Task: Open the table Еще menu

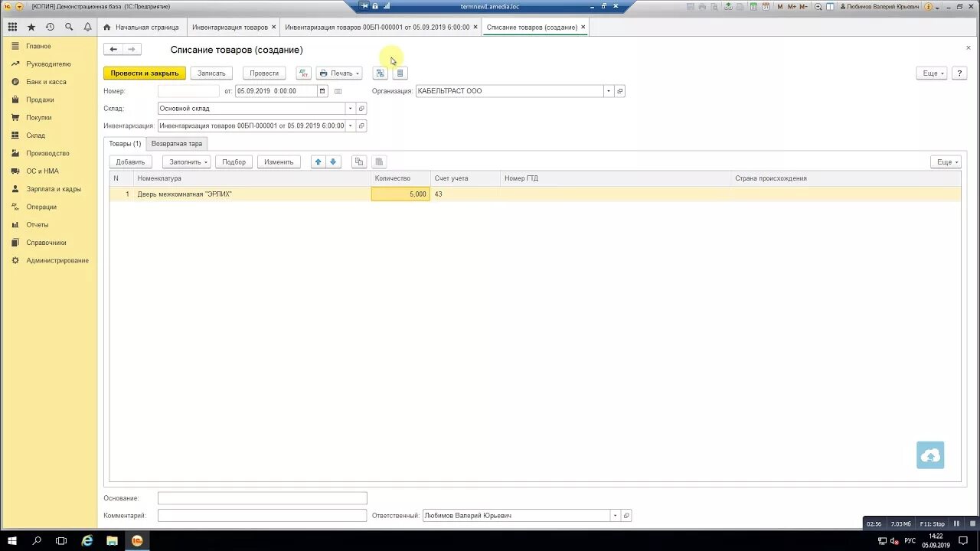Action: pos(946,162)
